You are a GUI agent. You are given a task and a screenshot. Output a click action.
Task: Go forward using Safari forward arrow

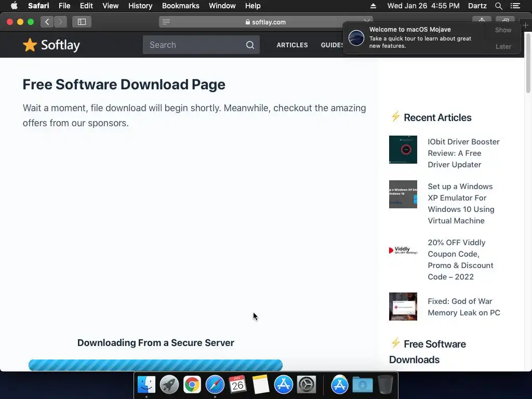click(x=60, y=22)
